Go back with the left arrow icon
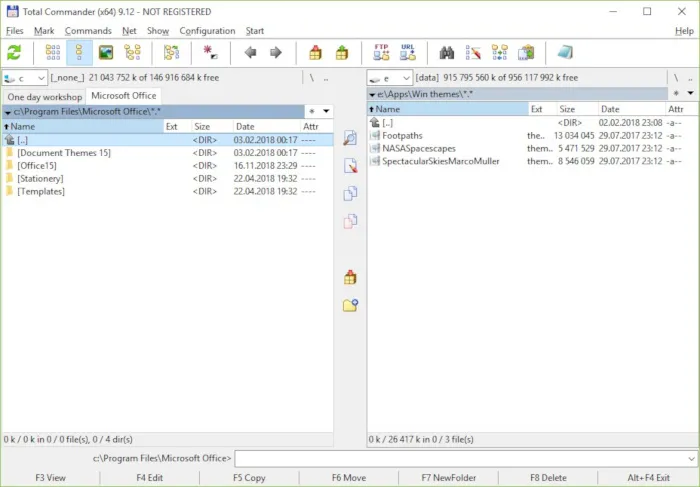Image resolution: width=700 pixels, height=487 pixels. [x=250, y=53]
